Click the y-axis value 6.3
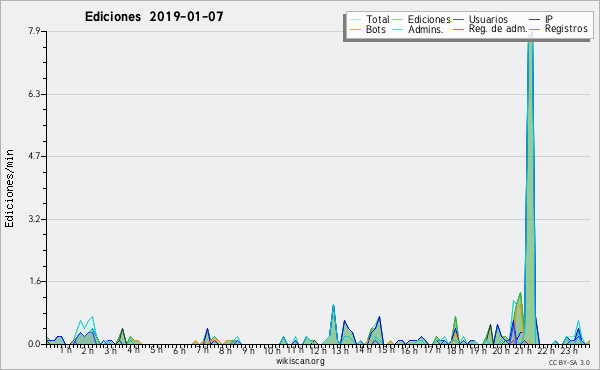The height and width of the screenshot is (370, 600). [x=34, y=94]
